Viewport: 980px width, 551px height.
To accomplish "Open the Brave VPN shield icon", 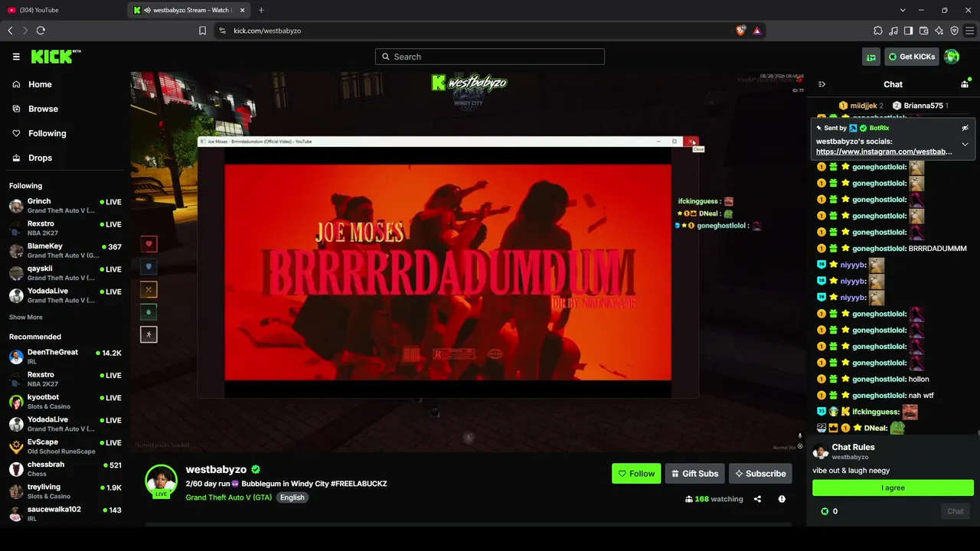I will coord(955,31).
